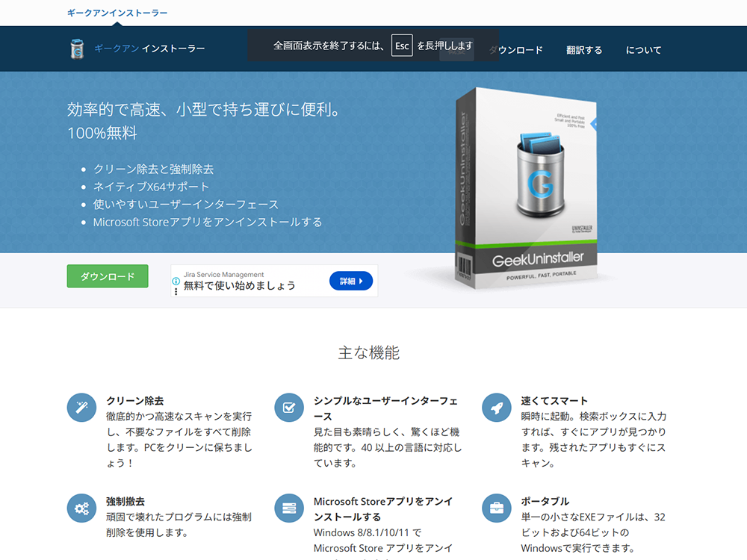Open the ダウンロード navigation menu item

[516, 50]
